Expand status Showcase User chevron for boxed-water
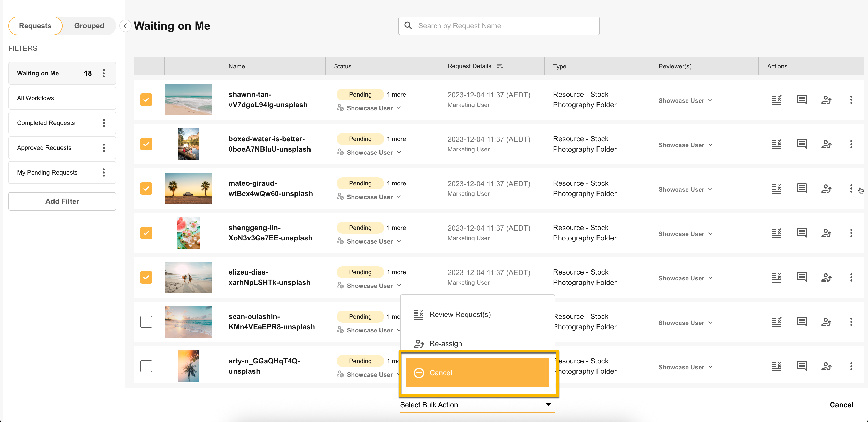Image resolution: width=868 pixels, height=422 pixels. pos(399,153)
